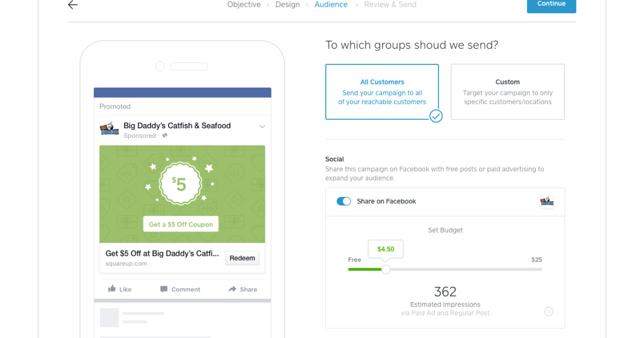The height and width of the screenshot is (338, 644).
Task: Click the business avatar beside Share on Facebook
Action: click(547, 201)
